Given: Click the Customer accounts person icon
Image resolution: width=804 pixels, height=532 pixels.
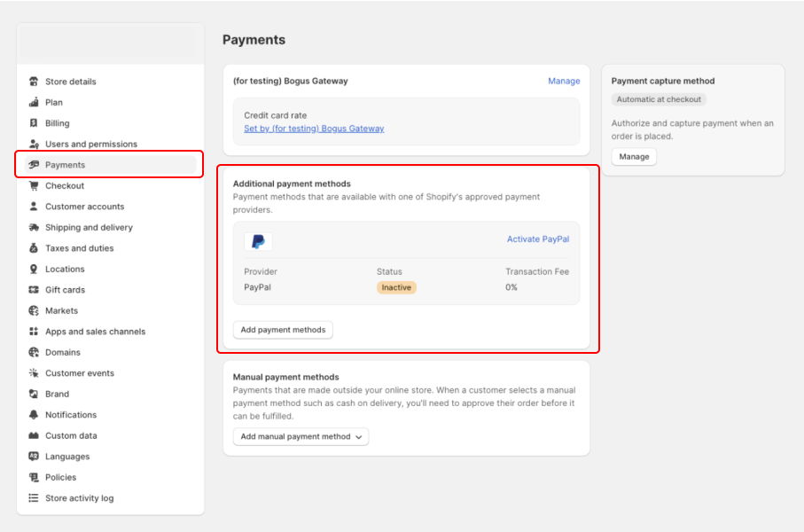Looking at the screenshot, I should 34,207.
